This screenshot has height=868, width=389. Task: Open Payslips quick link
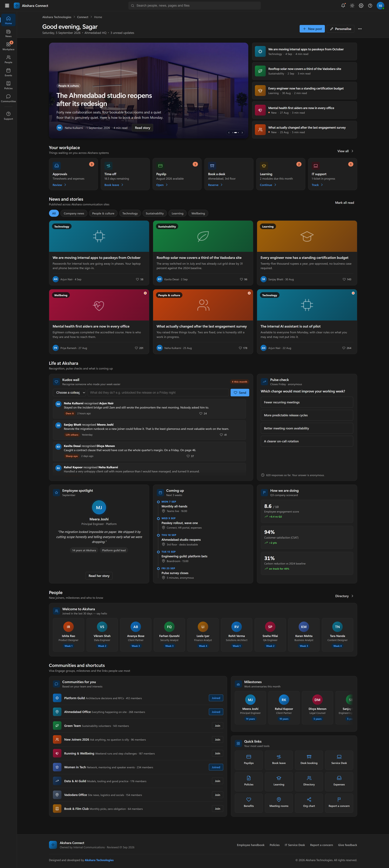point(249,760)
